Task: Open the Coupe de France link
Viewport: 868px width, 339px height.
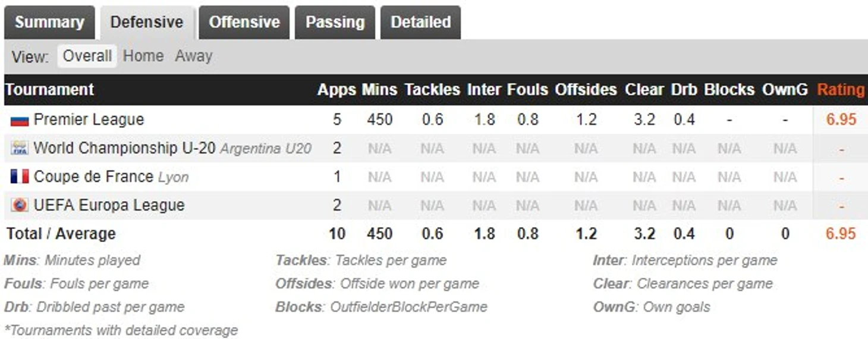Action: coord(93,177)
